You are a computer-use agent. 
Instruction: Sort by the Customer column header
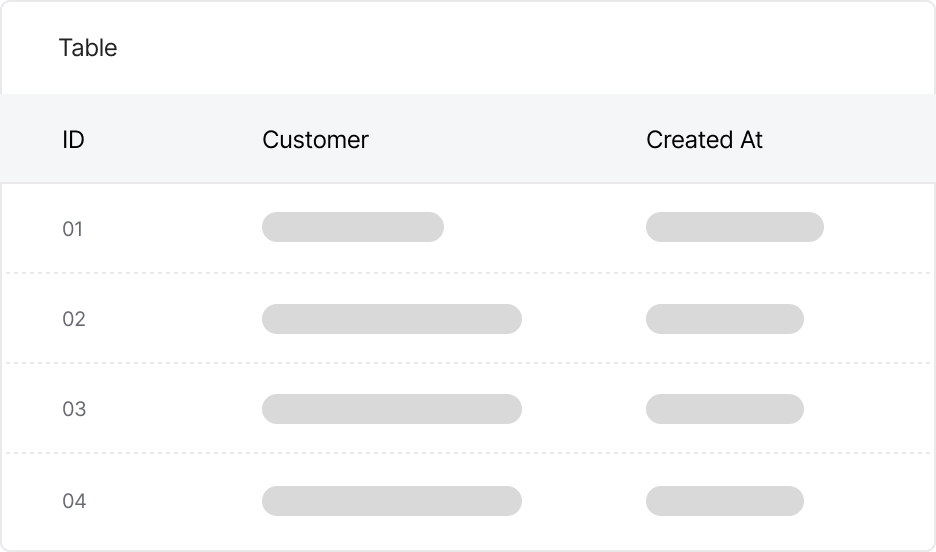(x=315, y=140)
